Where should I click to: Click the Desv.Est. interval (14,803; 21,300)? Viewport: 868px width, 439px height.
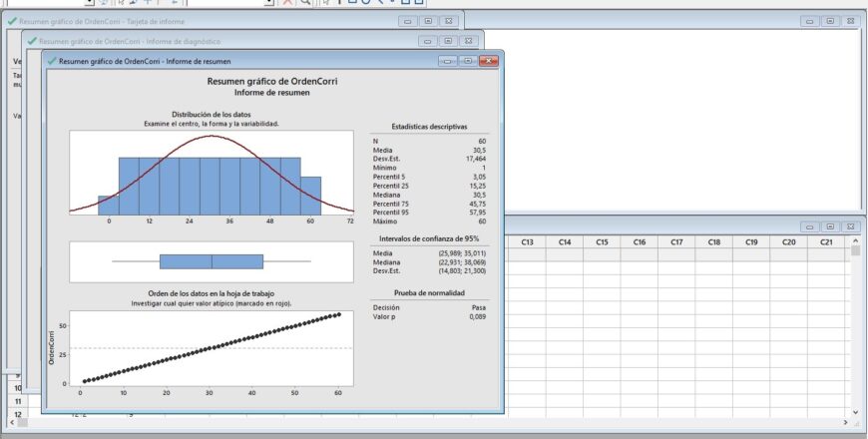(x=462, y=270)
